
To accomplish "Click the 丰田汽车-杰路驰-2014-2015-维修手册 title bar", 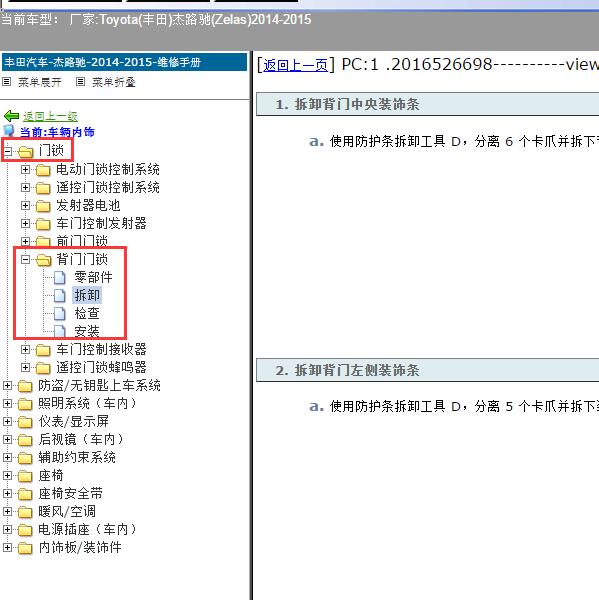I will pos(124,62).
